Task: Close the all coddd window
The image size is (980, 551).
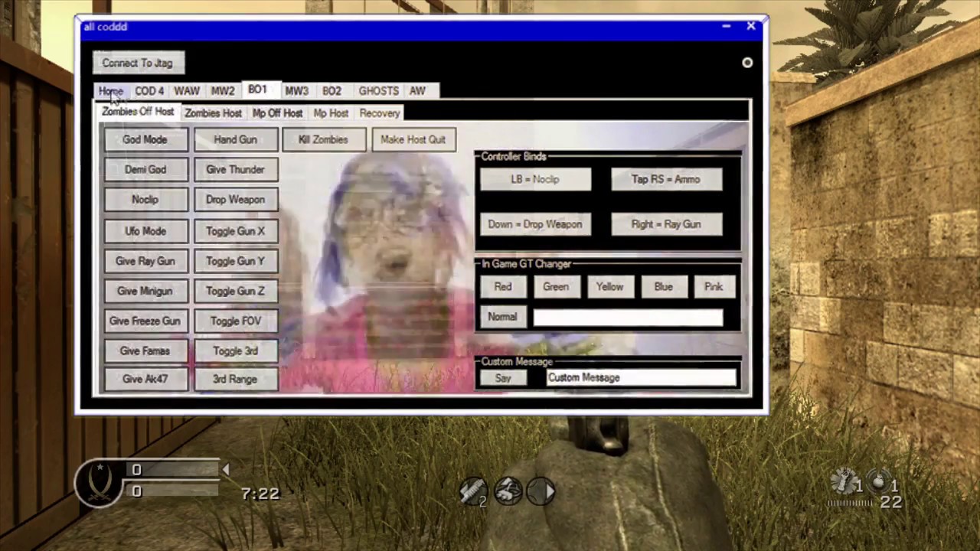Action: pos(751,27)
